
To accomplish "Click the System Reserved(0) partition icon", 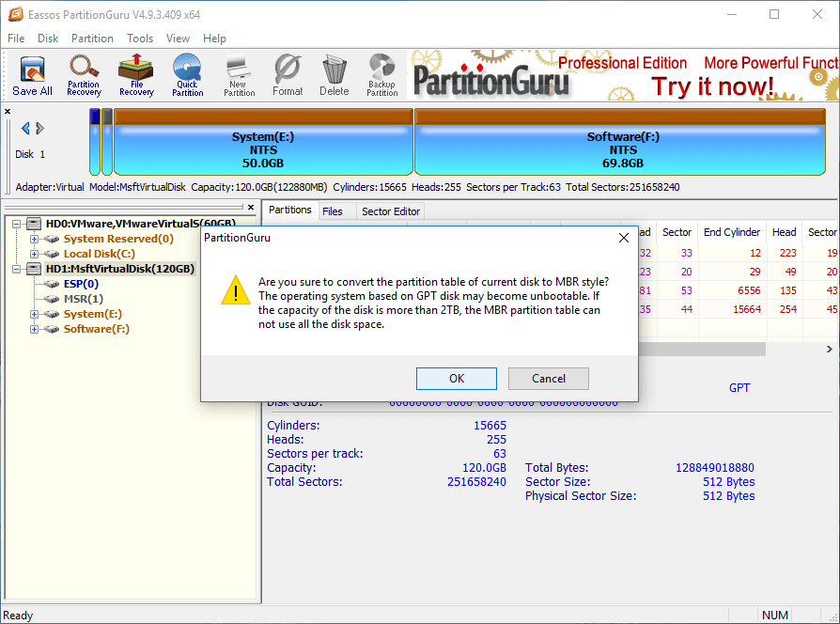I will click(x=52, y=239).
